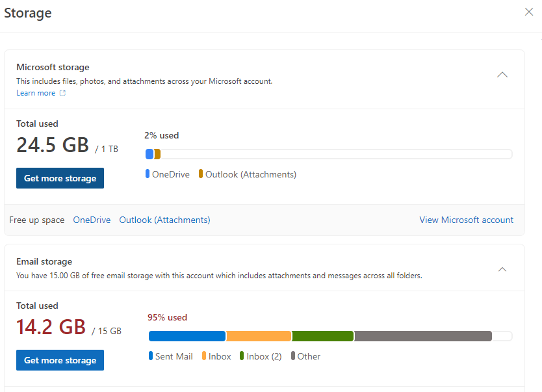Click the Other legend label
This screenshot has width=542, height=392.
pyautogui.click(x=309, y=356)
